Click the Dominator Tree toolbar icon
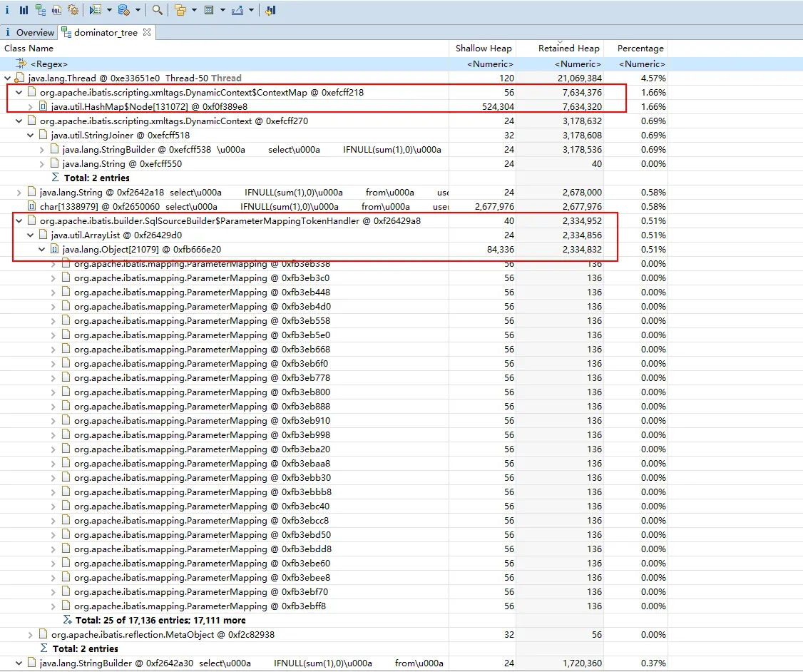The image size is (803, 672). (41, 10)
